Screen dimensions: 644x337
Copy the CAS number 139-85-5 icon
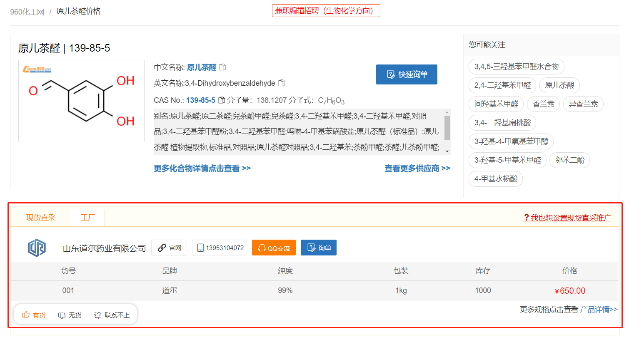click(222, 100)
